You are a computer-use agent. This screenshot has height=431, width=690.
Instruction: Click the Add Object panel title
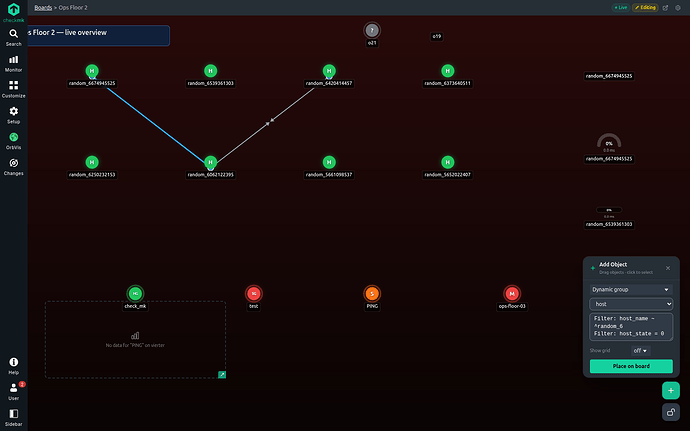(613, 265)
